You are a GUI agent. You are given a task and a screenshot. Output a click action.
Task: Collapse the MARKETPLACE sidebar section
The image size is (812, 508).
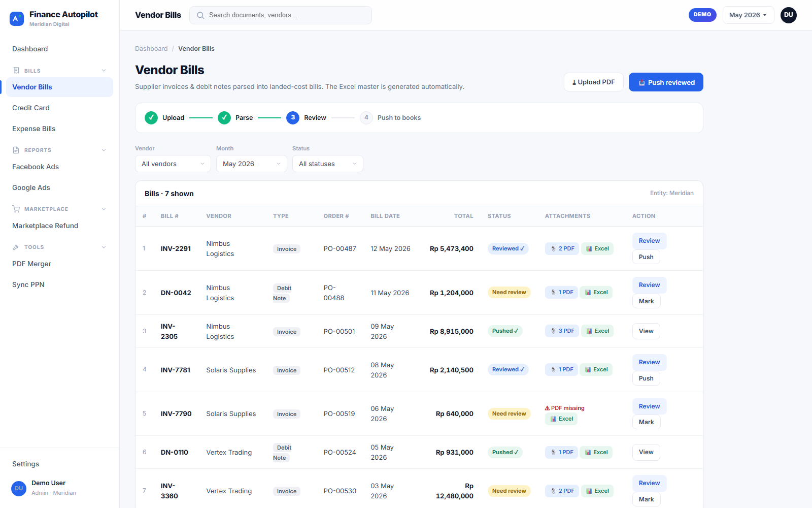(104, 209)
